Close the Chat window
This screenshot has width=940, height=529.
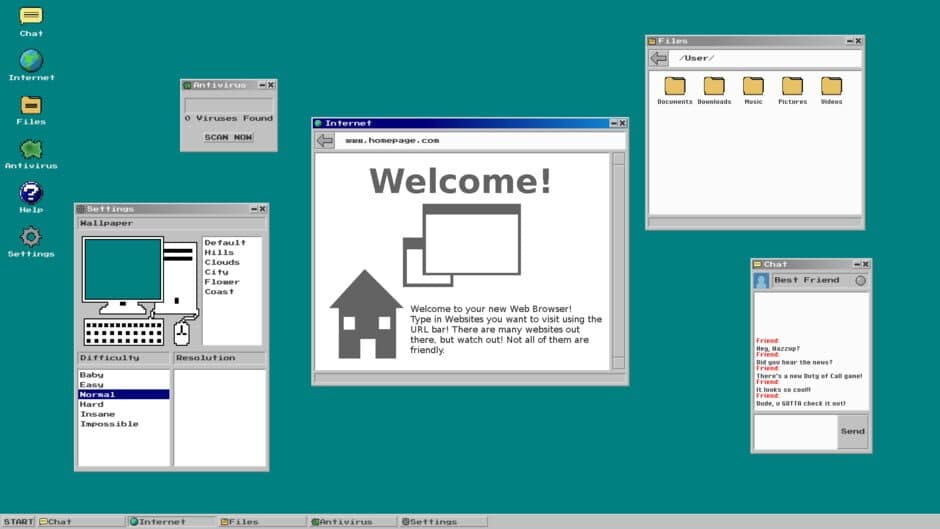866,264
